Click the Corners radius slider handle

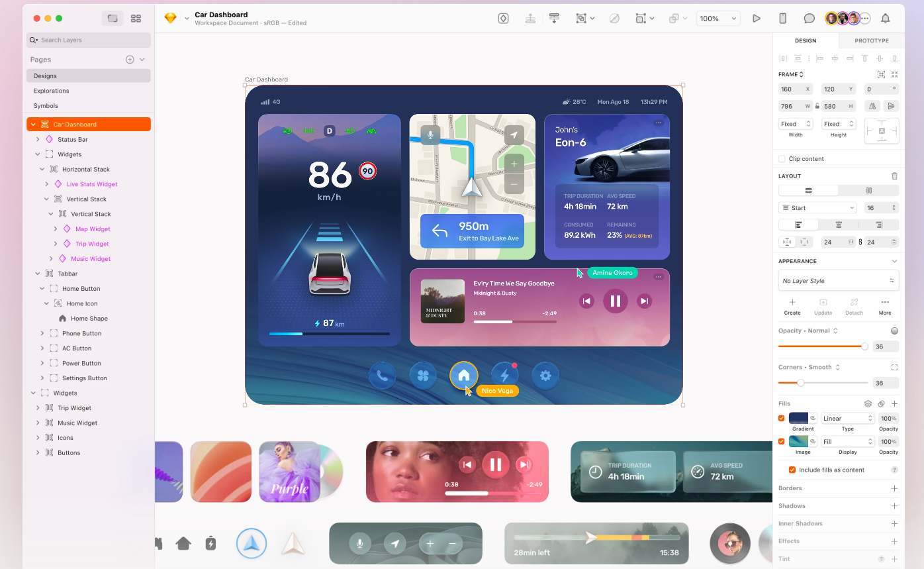801,383
